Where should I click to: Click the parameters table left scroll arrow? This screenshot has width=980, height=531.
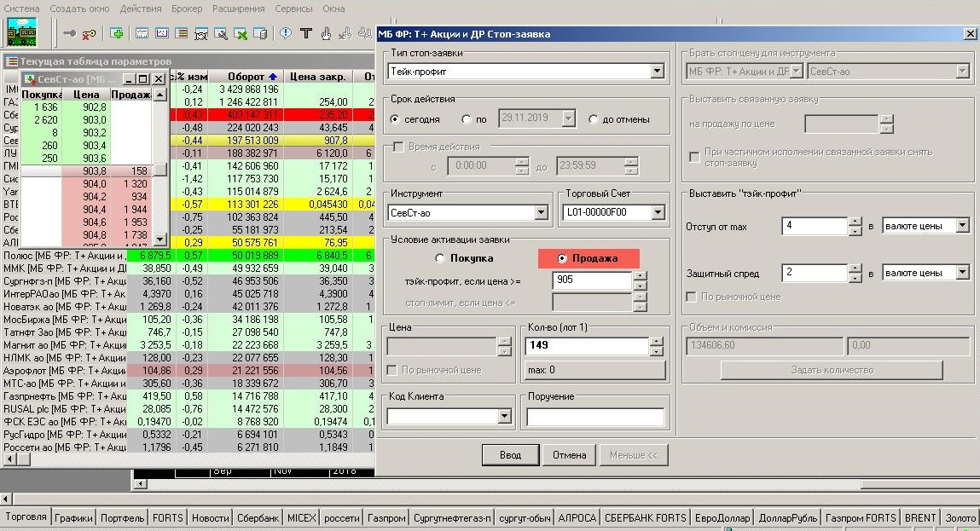(9, 459)
